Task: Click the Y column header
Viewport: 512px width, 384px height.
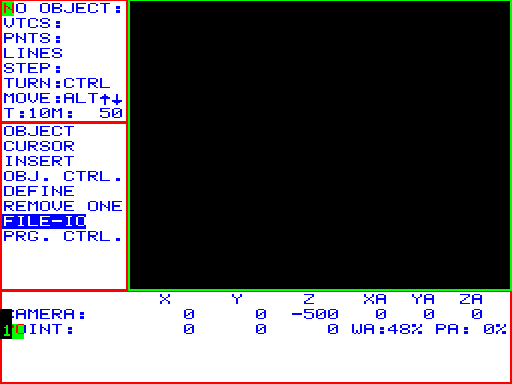Action: click(x=237, y=299)
